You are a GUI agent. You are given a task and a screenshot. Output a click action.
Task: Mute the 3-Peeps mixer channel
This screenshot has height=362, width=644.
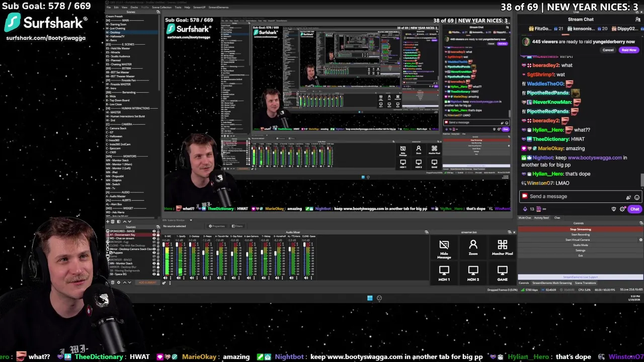[205, 278]
